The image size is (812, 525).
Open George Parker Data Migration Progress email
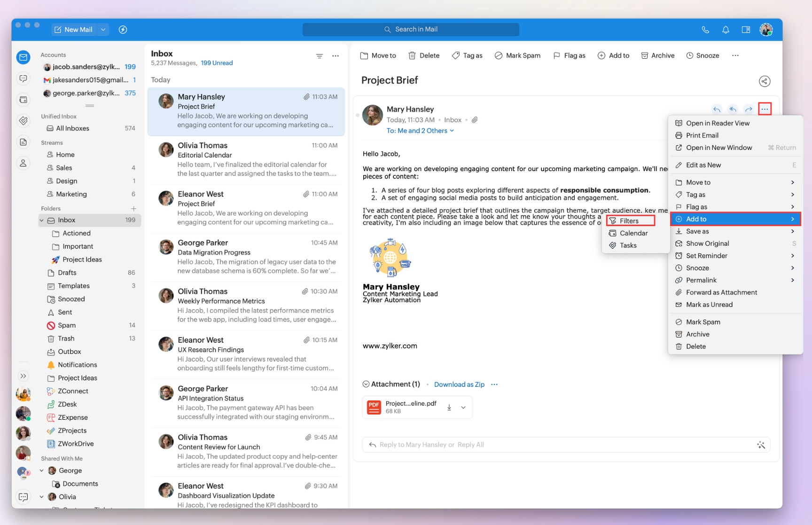(246, 257)
